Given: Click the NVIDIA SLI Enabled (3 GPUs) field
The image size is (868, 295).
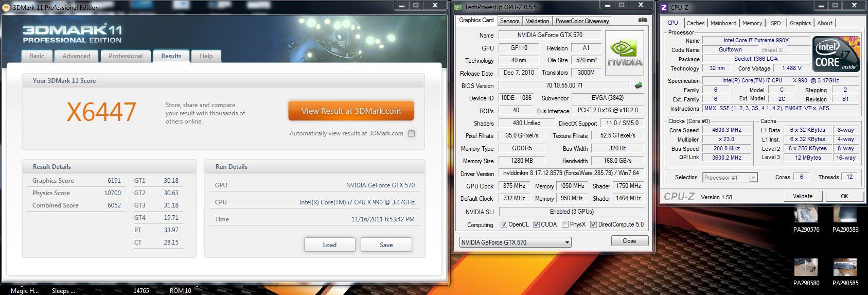Looking at the screenshot, I should click(x=571, y=212).
